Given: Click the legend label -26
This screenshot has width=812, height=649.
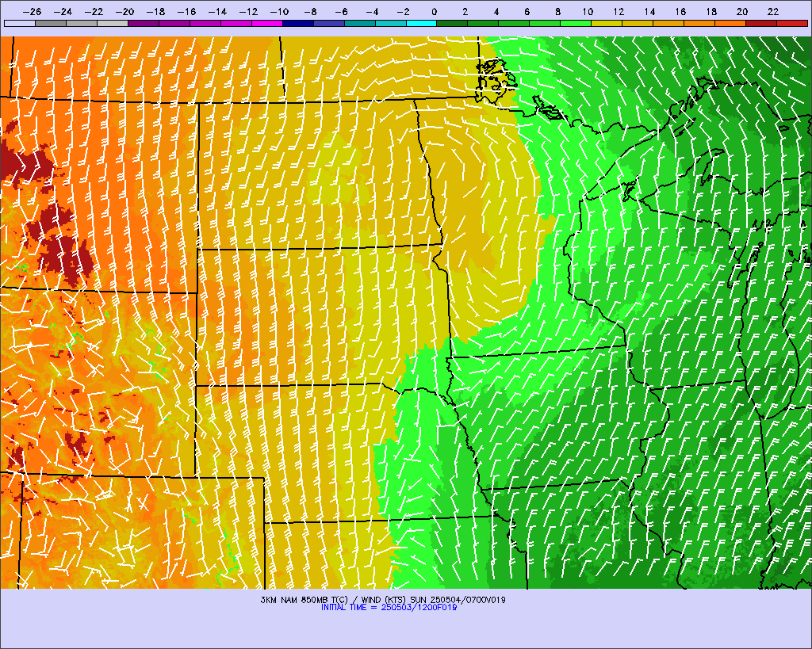Looking at the screenshot, I should tap(32, 11).
